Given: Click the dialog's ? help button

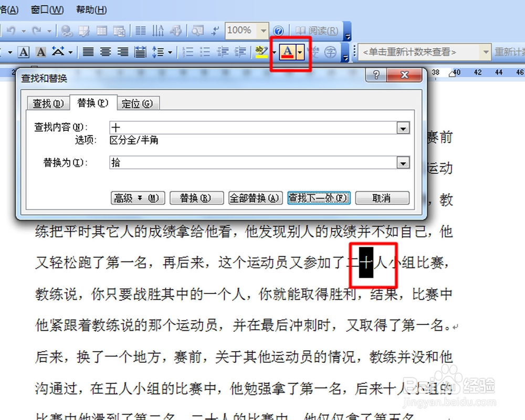Looking at the screenshot, I should [376, 75].
